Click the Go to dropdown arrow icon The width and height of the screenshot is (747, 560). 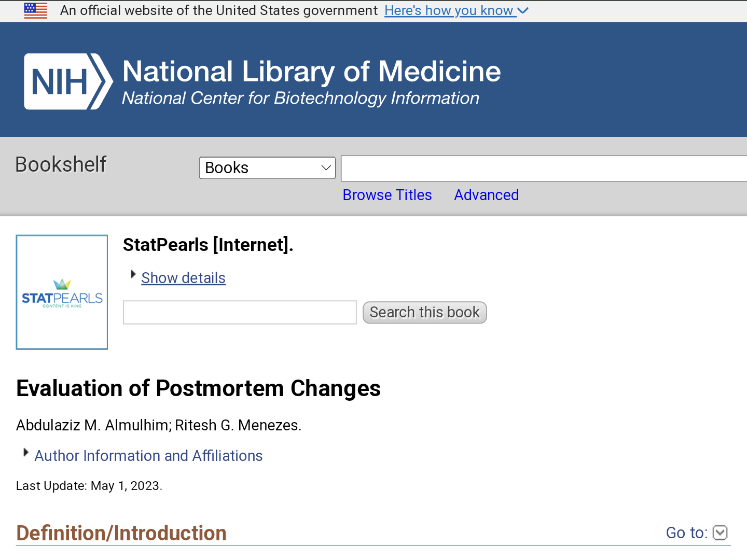pos(720,533)
